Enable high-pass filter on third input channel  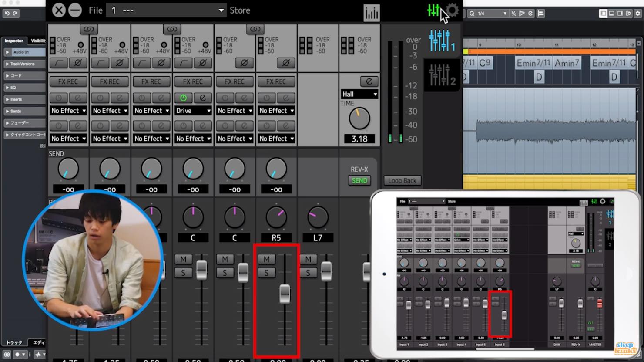point(142,63)
